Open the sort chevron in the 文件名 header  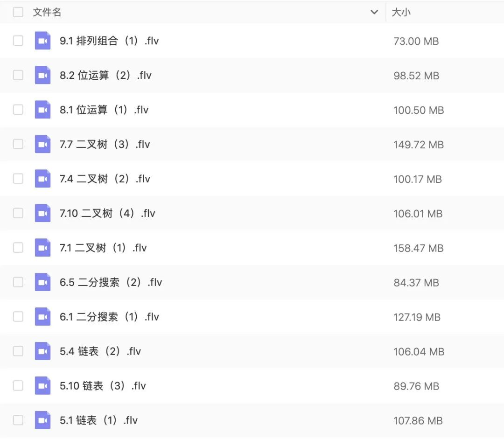click(374, 12)
